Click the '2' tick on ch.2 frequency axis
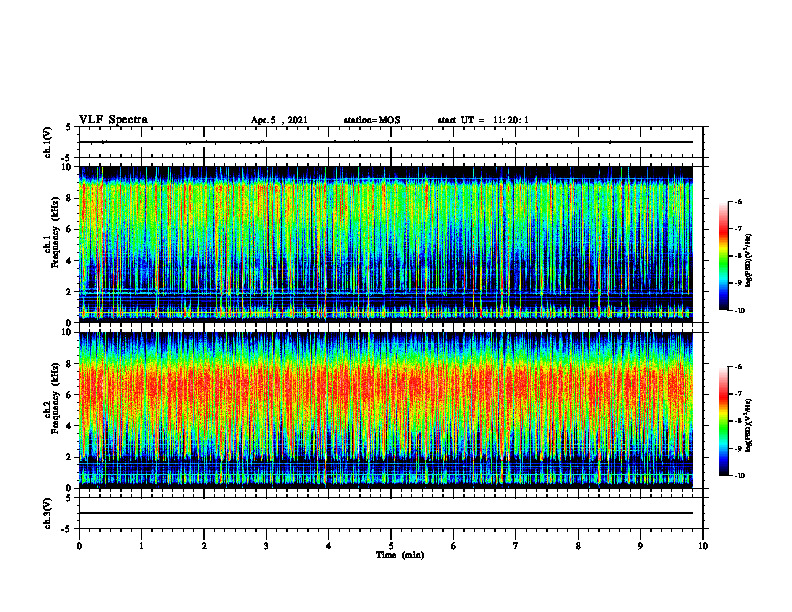 pyautogui.click(x=71, y=457)
